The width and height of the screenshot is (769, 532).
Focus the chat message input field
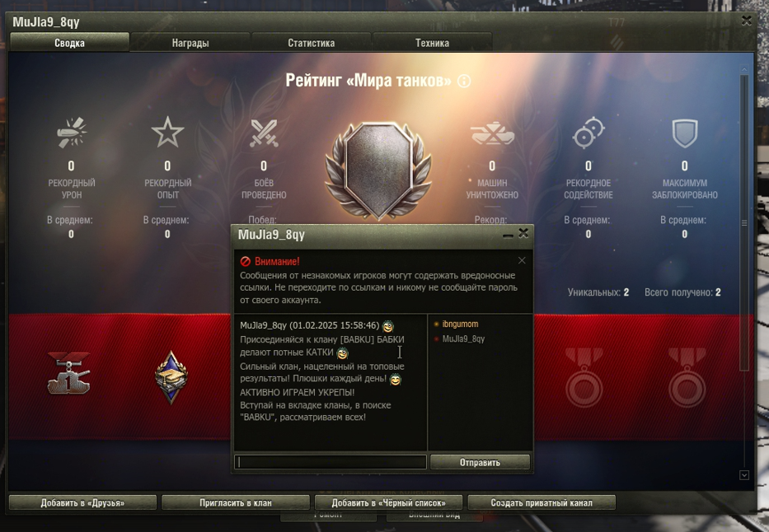point(330,462)
